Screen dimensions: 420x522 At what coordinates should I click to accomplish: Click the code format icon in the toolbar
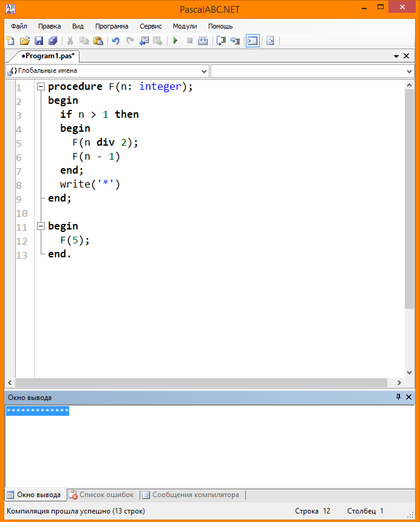(x=270, y=41)
